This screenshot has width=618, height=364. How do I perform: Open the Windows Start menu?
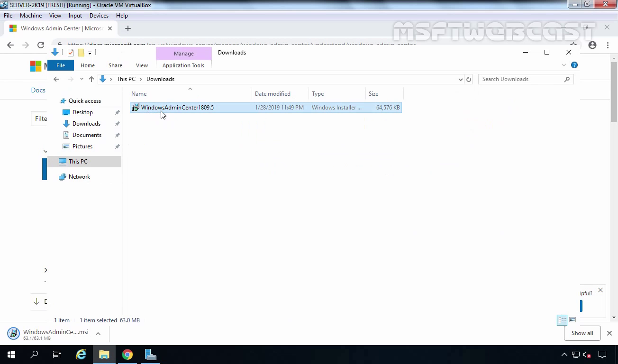pos(11,355)
